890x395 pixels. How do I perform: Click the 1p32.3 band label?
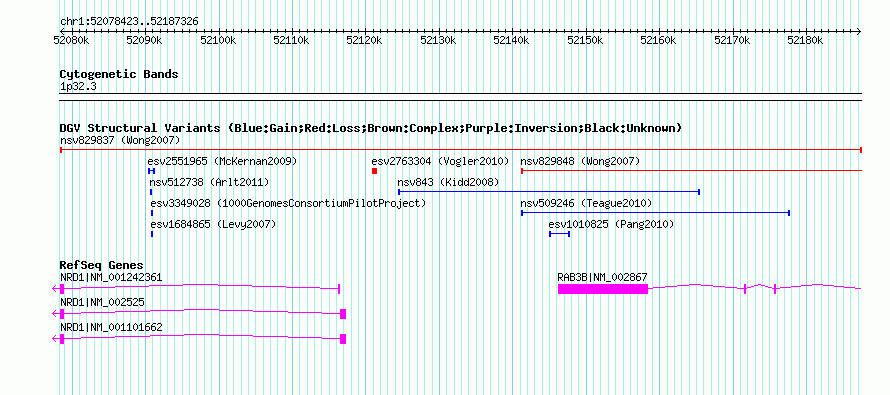[78, 86]
